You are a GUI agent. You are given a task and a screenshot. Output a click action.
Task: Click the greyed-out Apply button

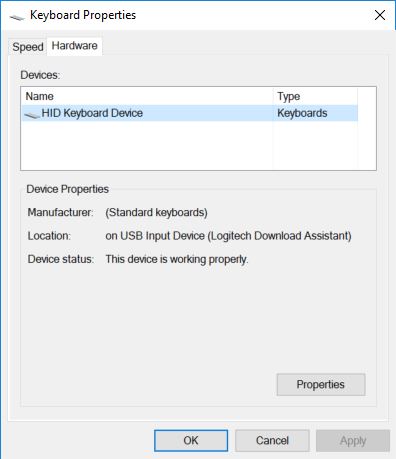click(x=353, y=440)
